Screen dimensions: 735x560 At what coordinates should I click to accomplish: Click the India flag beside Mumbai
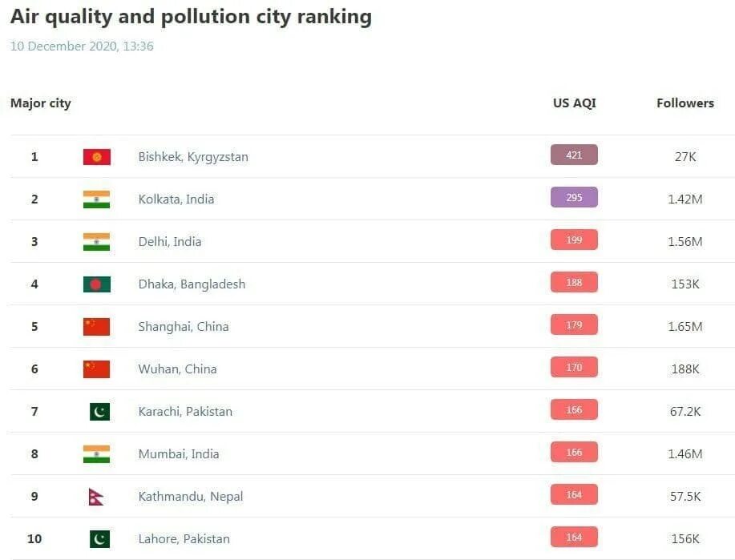tap(96, 454)
